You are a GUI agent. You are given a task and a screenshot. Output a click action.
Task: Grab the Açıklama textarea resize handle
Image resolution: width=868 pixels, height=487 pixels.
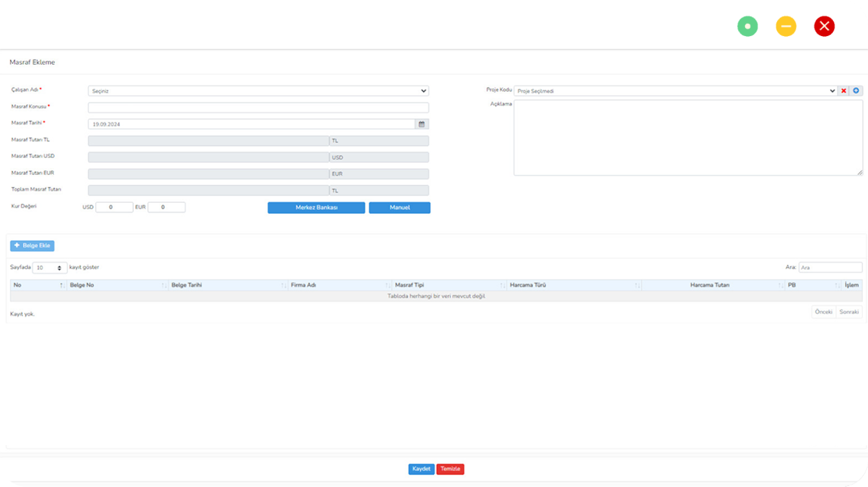click(x=860, y=172)
